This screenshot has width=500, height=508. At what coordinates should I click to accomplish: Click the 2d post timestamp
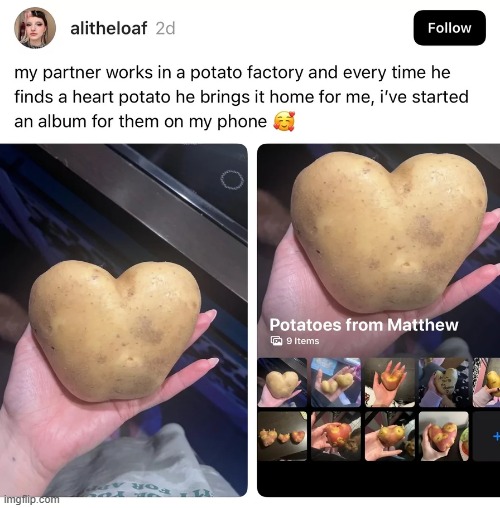(165, 29)
